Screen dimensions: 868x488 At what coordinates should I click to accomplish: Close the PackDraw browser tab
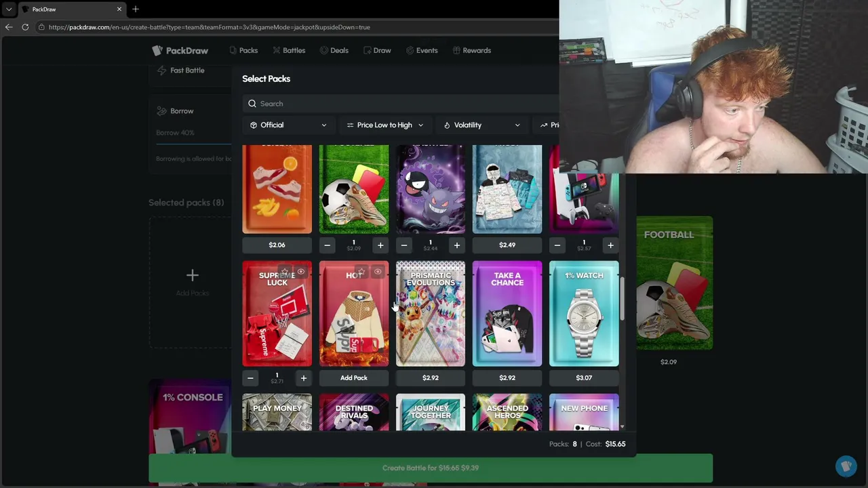tap(119, 9)
